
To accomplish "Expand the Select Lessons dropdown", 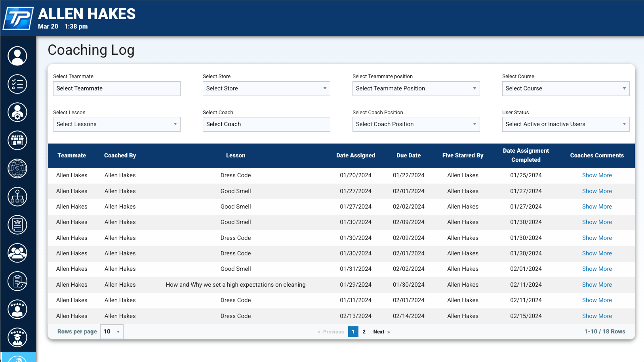I will [116, 124].
